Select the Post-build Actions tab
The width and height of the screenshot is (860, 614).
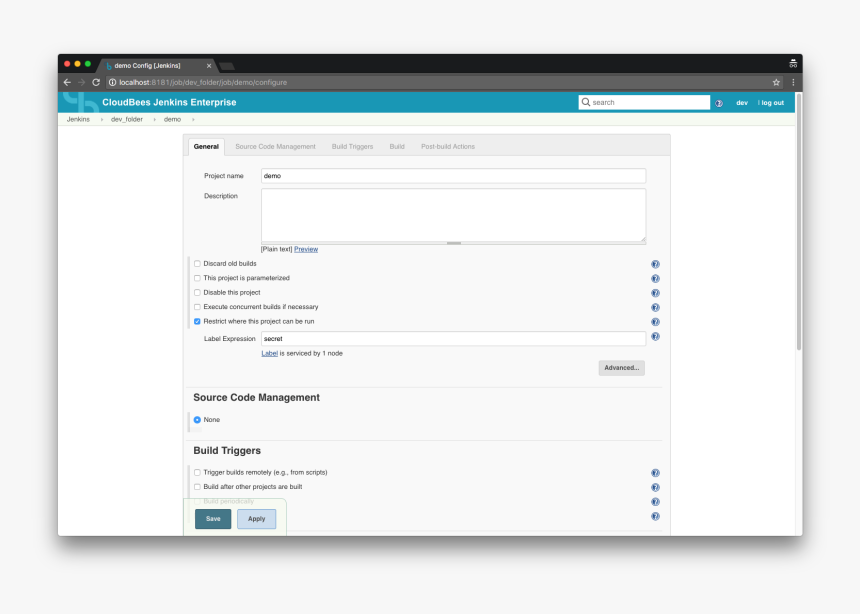[x=448, y=147]
